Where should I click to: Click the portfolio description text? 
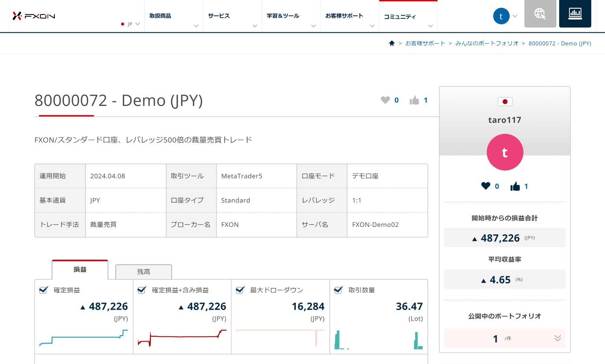(x=143, y=140)
